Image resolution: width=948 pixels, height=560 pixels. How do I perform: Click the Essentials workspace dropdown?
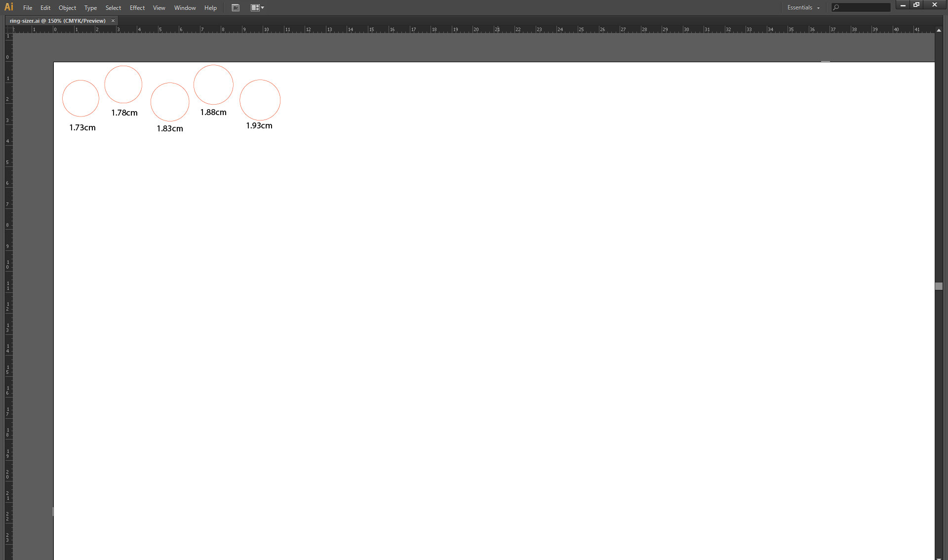click(x=803, y=7)
